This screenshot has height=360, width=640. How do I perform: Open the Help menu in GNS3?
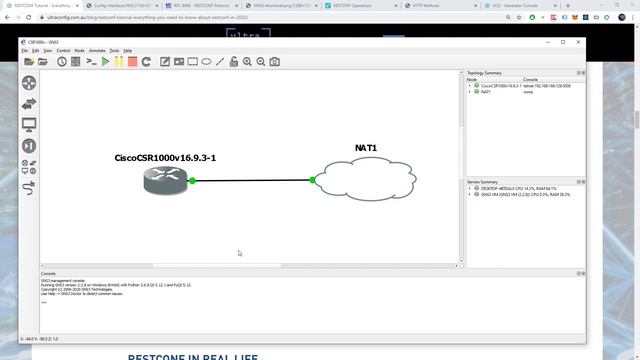tap(128, 51)
